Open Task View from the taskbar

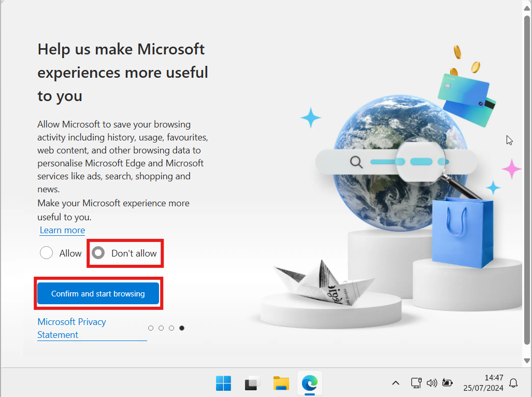point(252,384)
